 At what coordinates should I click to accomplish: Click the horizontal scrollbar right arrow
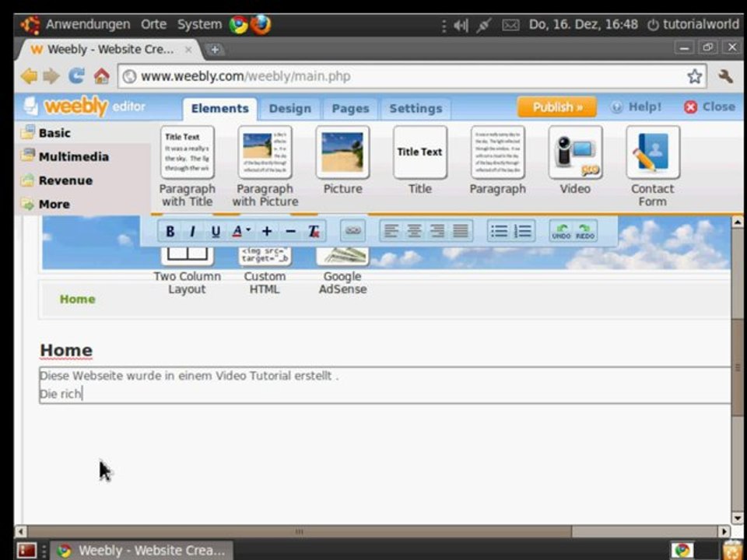pos(724,531)
